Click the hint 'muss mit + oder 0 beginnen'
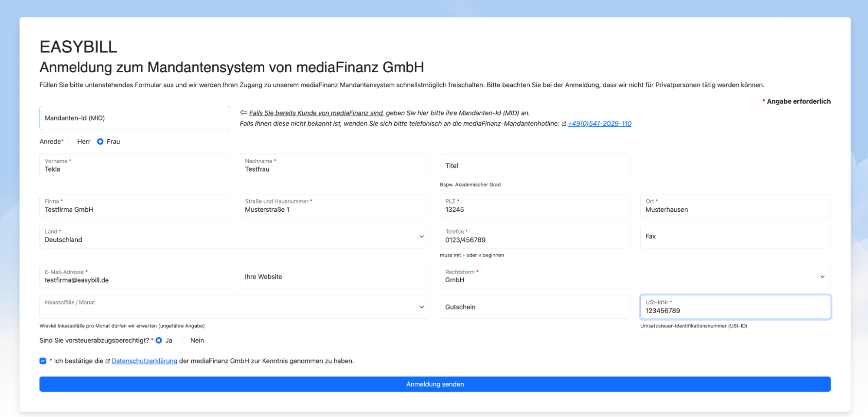 click(x=472, y=256)
